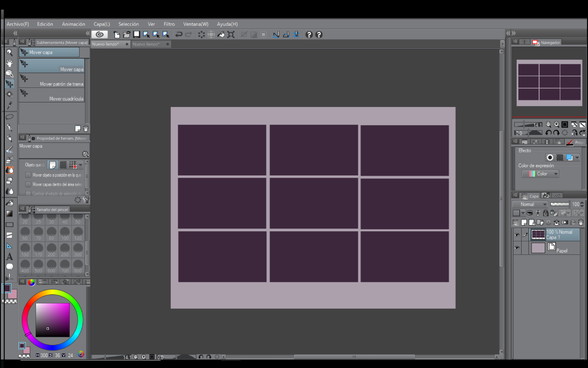Select the 'Mover cuadrícula' sub tool
The width and height of the screenshot is (588, 368).
click(51, 95)
